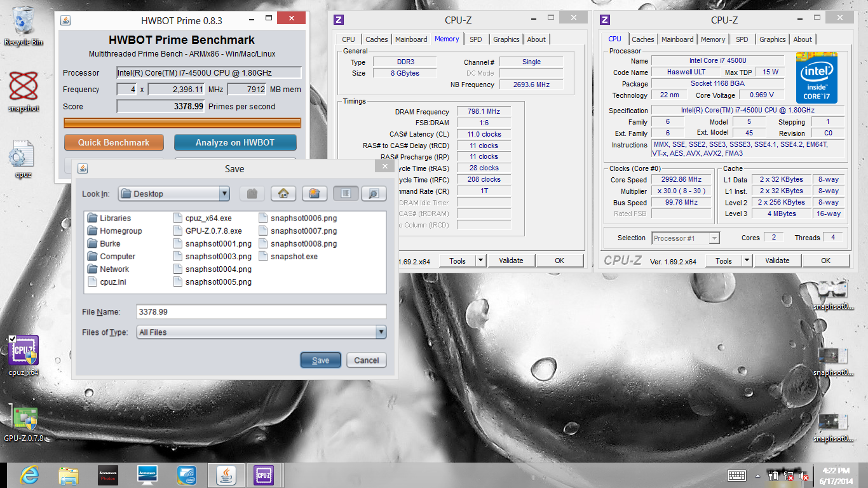This screenshot has width=868, height=488.
Task: Cancel the Save dialog
Action: (x=367, y=360)
